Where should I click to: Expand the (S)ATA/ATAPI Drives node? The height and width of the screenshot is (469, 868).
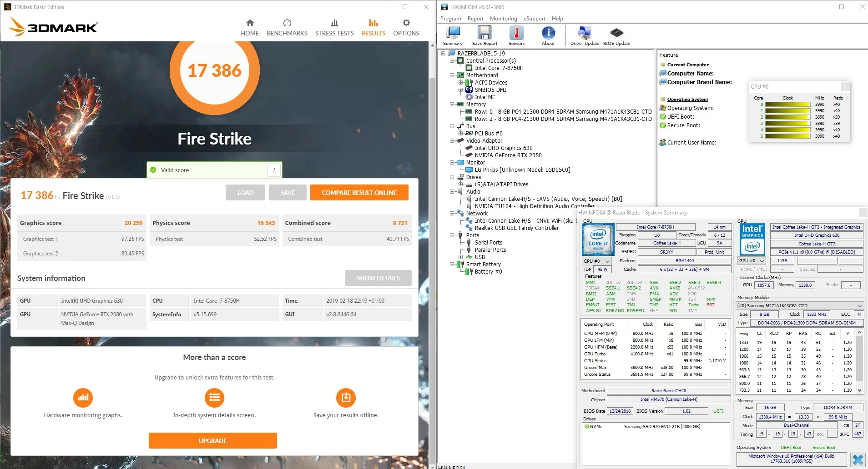point(460,185)
